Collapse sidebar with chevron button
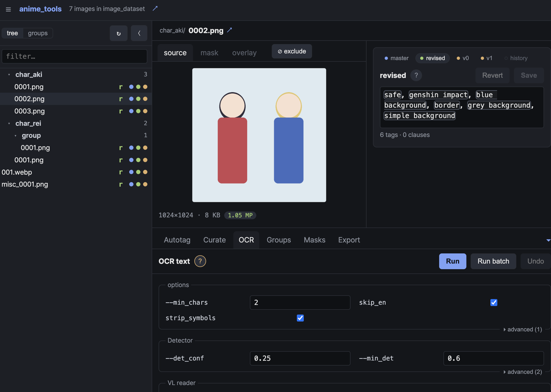The width and height of the screenshot is (551, 392). click(x=139, y=33)
